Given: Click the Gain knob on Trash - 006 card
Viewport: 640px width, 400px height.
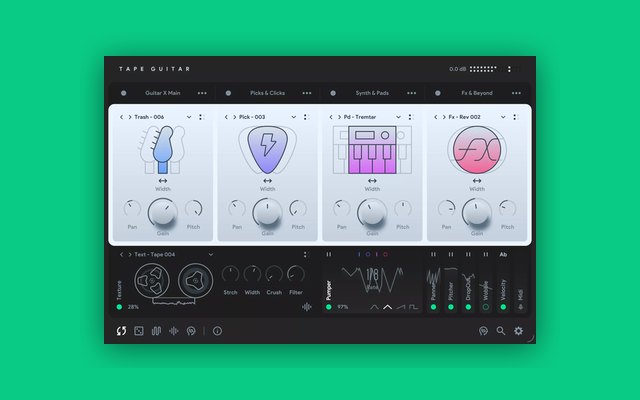Looking at the screenshot, I should [x=162, y=212].
